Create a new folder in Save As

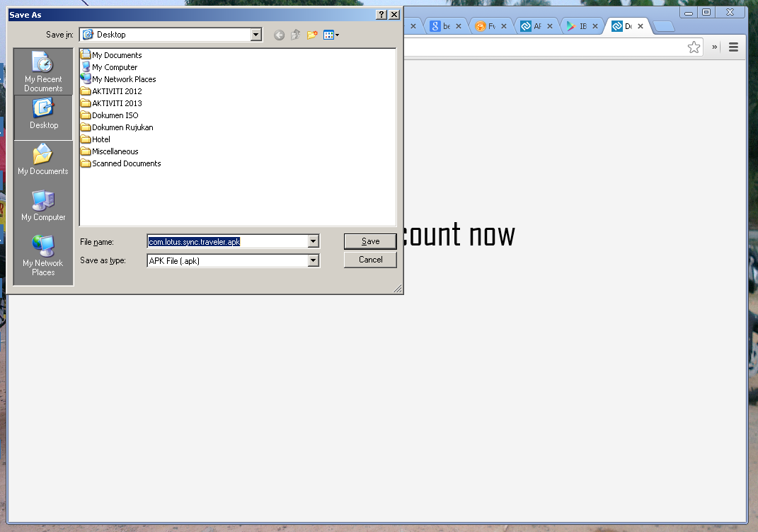coord(312,35)
